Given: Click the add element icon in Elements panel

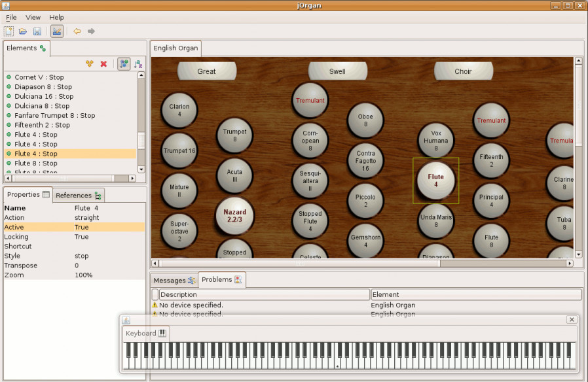Looking at the screenshot, I should click(x=90, y=63).
